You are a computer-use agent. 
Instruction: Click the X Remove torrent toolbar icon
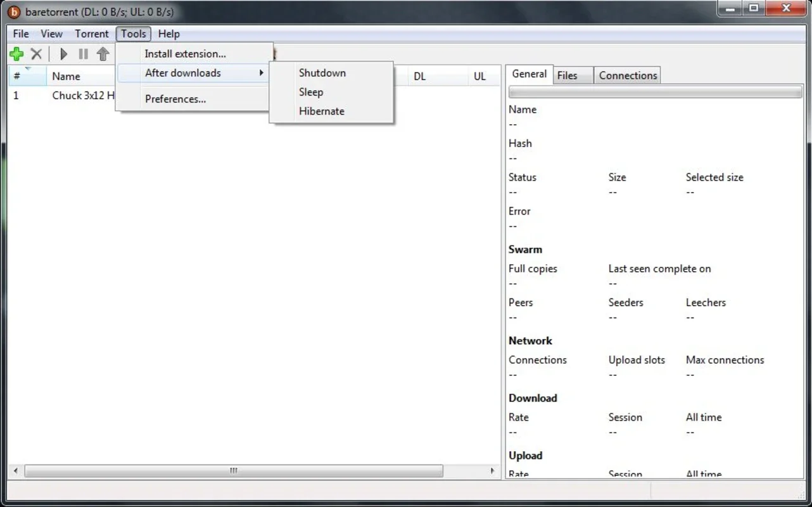tap(37, 55)
